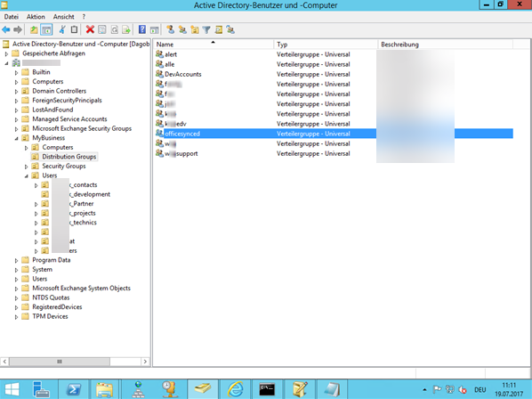This screenshot has height=399, width=532.
Task: Collapse the MyBusiness organizational unit
Action: click(x=16, y=138)
